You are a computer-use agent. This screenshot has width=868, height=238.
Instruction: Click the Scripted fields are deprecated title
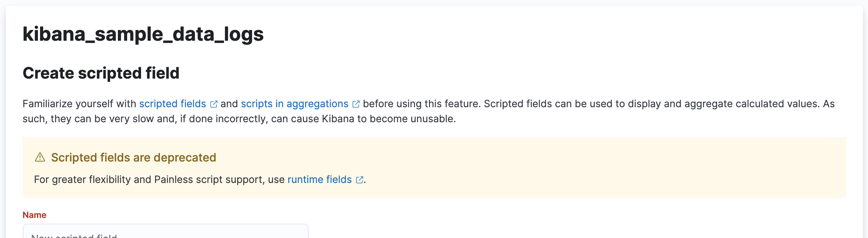[x=134, y=157]
